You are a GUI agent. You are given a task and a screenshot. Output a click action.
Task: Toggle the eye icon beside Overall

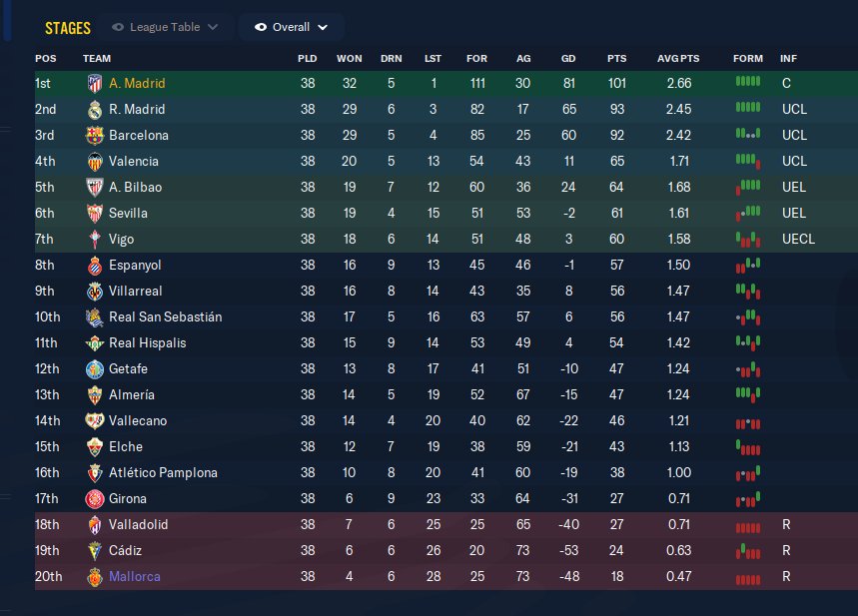[261, 27]
